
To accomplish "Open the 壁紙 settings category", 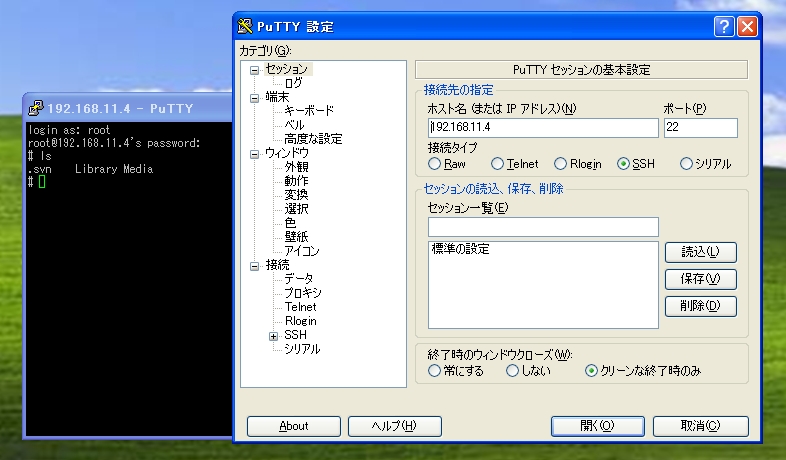I will pos(296,237).
